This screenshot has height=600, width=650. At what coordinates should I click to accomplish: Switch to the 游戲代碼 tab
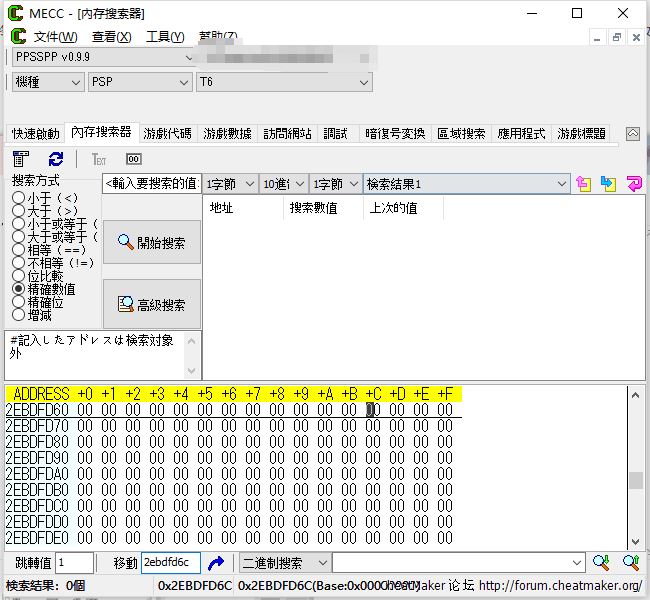pyautogui.click(x=167, y=133)
